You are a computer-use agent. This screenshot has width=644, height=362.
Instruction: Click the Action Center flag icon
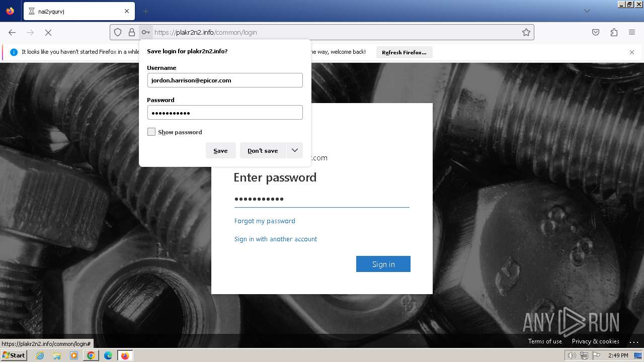click(596, 355)
